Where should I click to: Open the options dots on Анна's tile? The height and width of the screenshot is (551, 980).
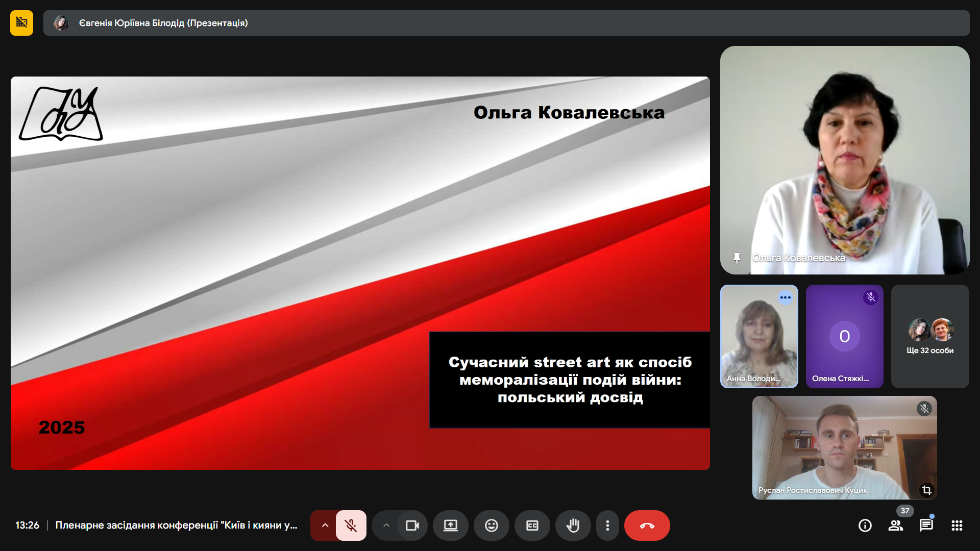(785, 297)
